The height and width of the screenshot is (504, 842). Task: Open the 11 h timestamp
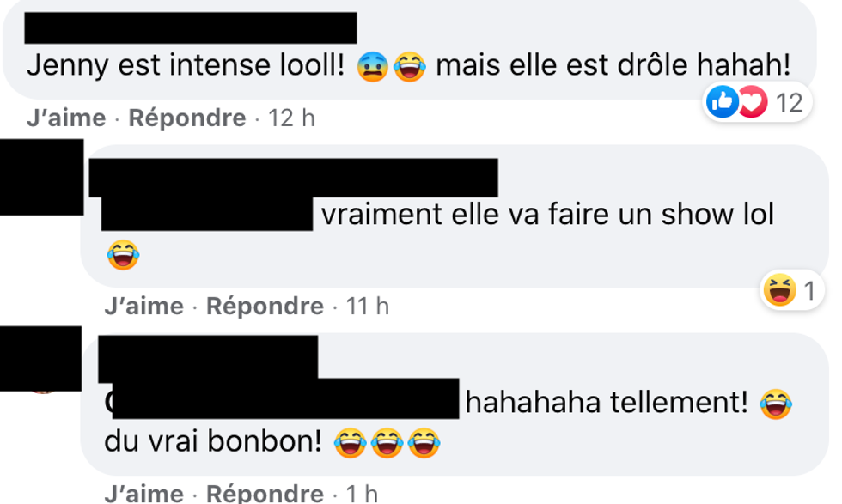368,307
